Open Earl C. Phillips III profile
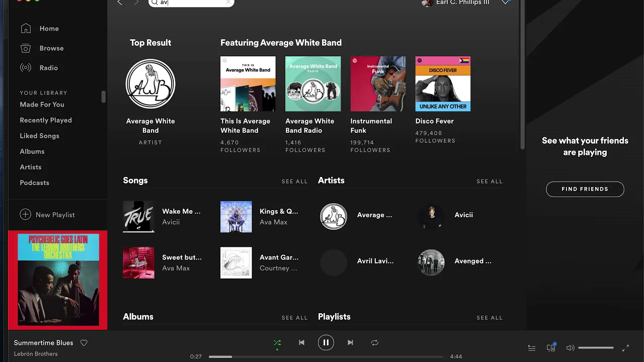This screenshot has width=644, height=362. pos(455,3)
